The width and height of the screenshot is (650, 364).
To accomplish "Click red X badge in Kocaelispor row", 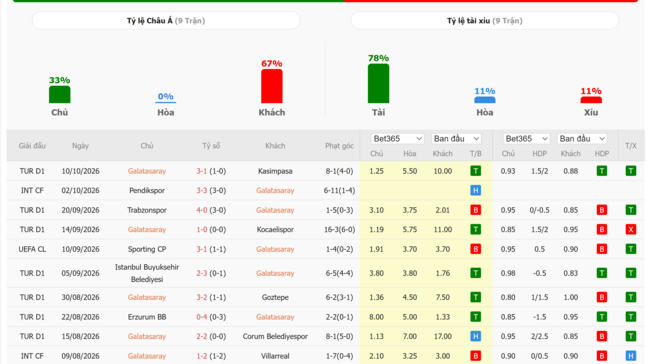I will coord(631,229).
